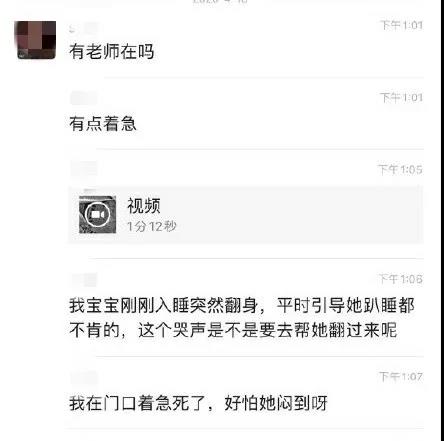
Task: Select the message 有老师在吗
Action: coord(112,52)
